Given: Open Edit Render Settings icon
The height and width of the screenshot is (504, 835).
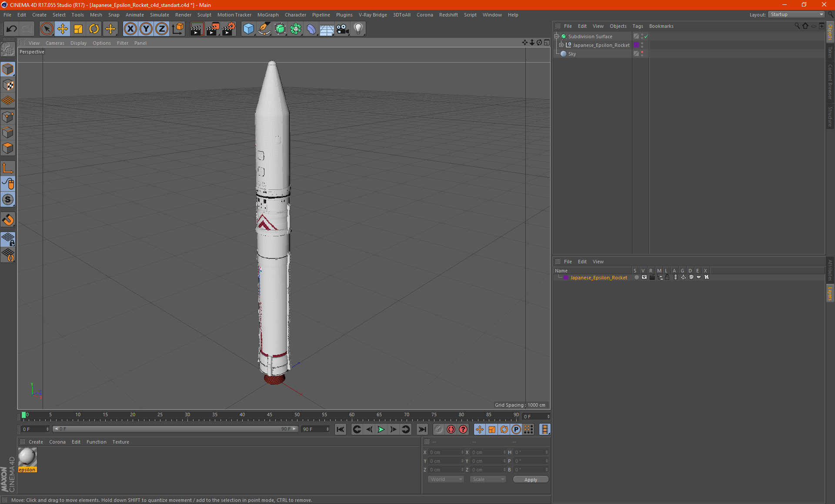Looking at the screenshot, I should tap(229, 29).
